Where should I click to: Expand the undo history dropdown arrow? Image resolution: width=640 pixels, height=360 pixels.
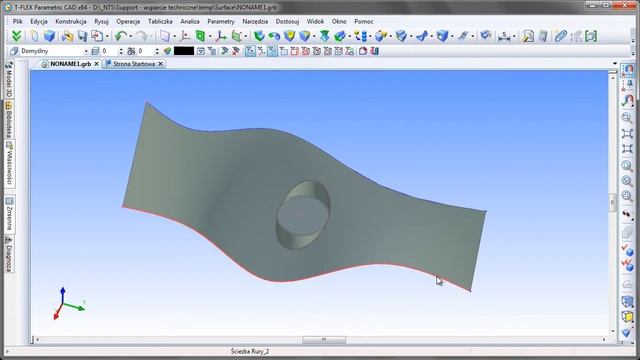(130, 37)
